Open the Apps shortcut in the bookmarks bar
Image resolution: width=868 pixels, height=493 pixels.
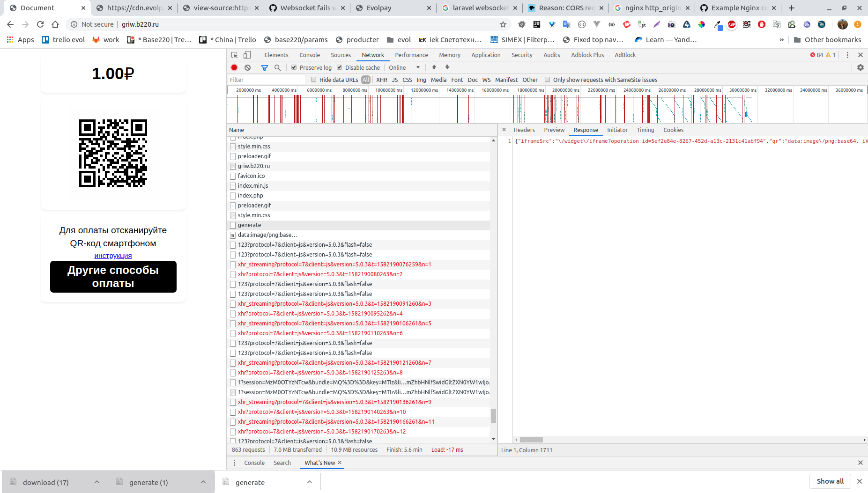point(21,40)
